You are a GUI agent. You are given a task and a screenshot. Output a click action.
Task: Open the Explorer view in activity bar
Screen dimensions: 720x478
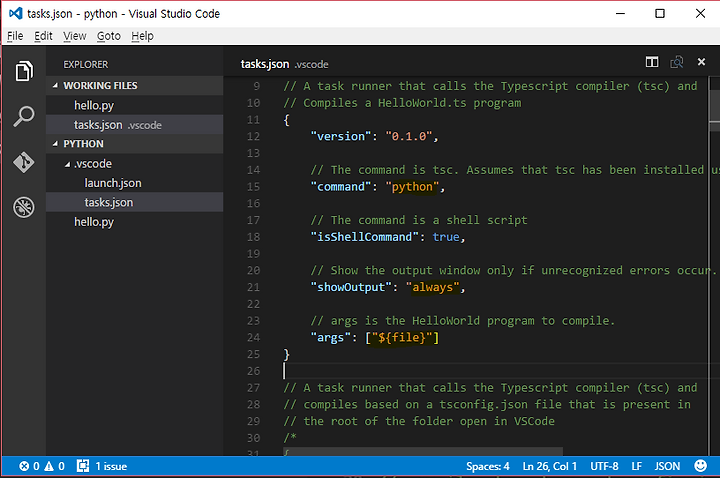23,71
